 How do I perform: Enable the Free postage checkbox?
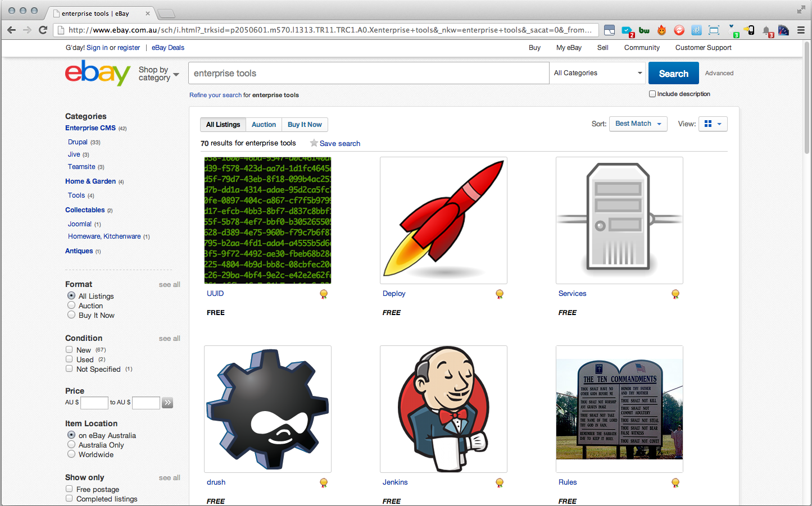[x=69, y=489]
